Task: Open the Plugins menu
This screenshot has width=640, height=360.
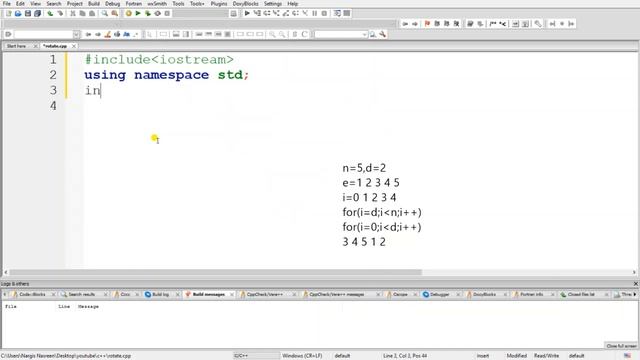Action: tap(219, 4)
